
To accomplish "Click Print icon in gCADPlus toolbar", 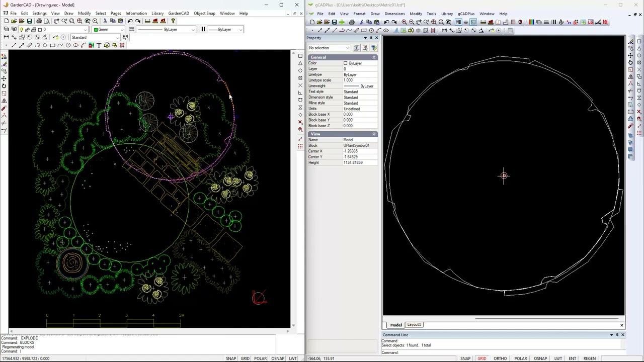I will click(352, 22).
